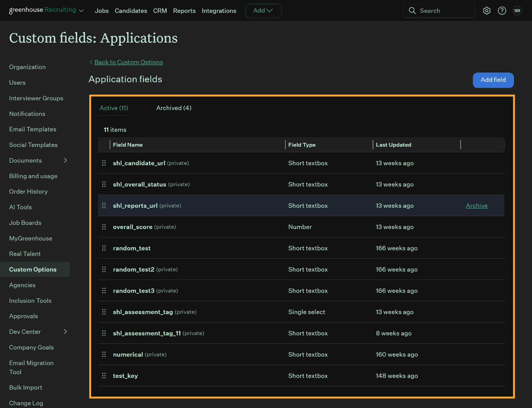Switch to the Active (11) tab
The width and height of the screenshot is (532, 408).
click(114, 108)
